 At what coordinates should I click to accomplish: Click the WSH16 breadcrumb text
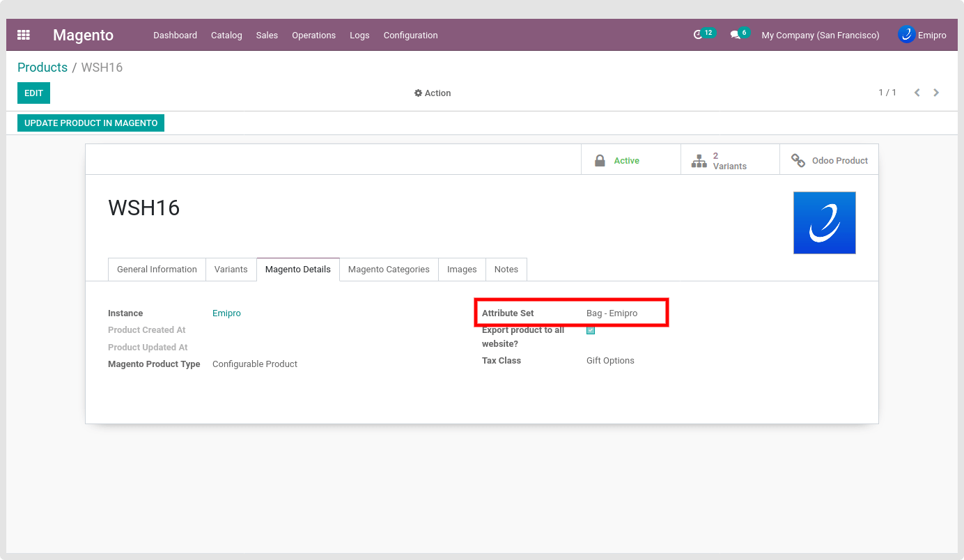pos(102,68)
